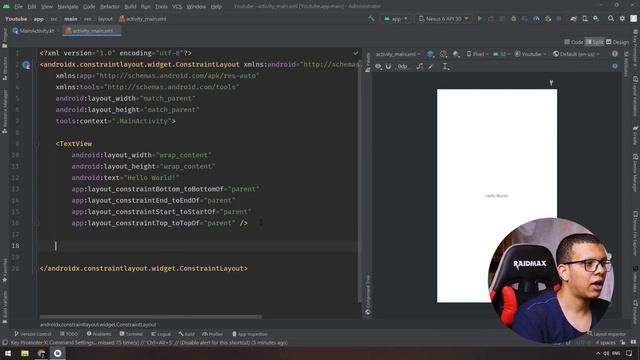The width and height of the screenshot is (640, 360).
Task: Click the closing ConstraintLayout tag line
Action: [x=144, y=268]
